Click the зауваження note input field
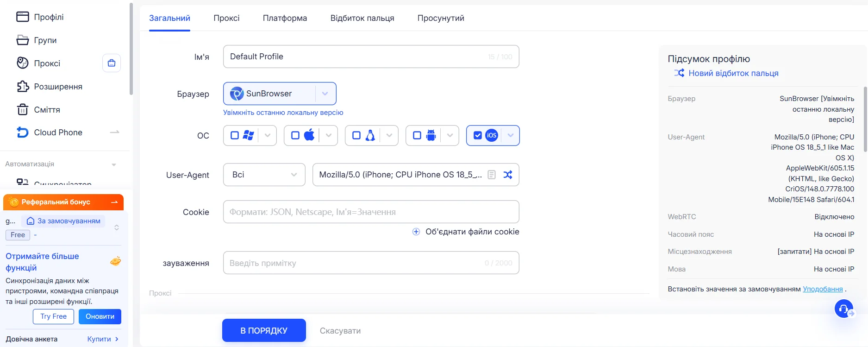This screenshot has width=868, height=347. coord(371,263)
